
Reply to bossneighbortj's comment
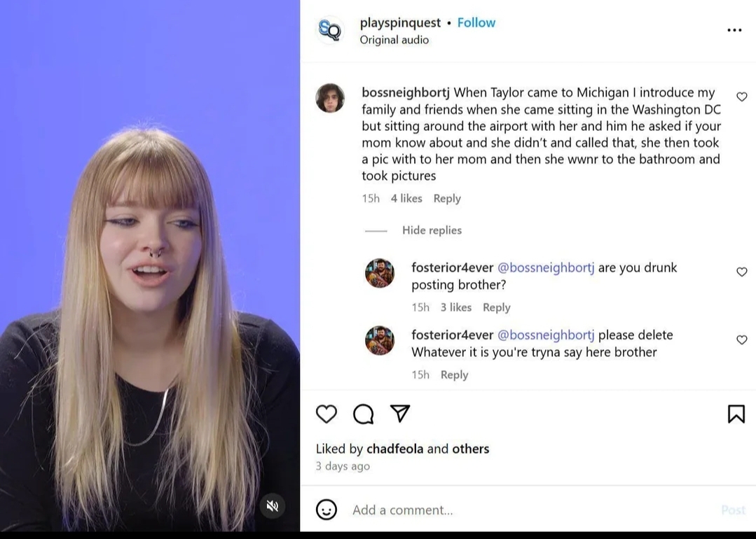pyautogui.click(x=447, y=199)
